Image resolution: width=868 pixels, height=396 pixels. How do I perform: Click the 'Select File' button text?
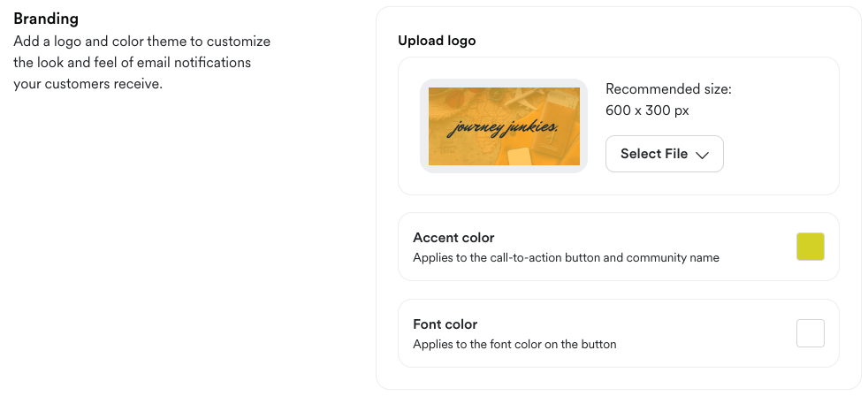coord(653,154)
